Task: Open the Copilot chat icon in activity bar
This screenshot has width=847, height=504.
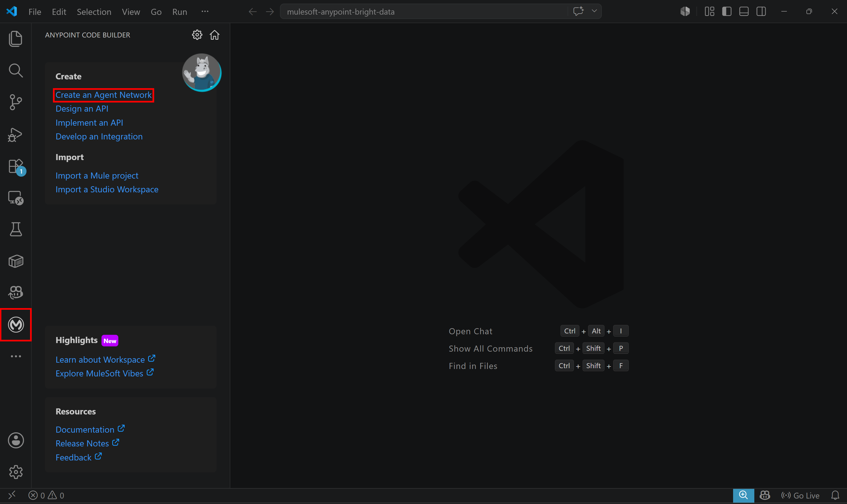Action: point(16,292)
